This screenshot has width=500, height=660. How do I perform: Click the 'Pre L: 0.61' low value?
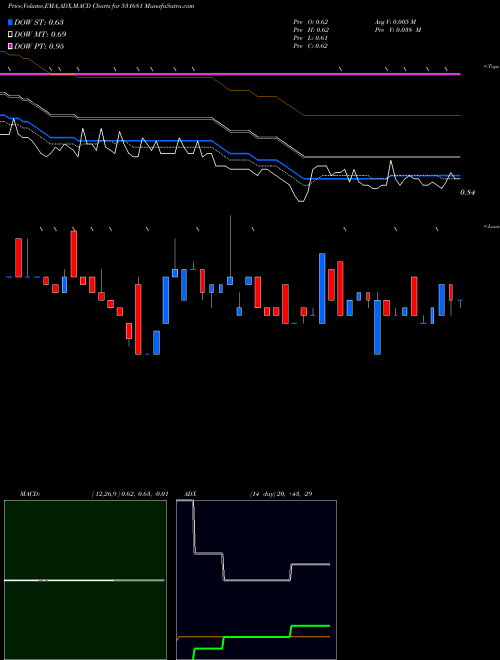point(311,38)
